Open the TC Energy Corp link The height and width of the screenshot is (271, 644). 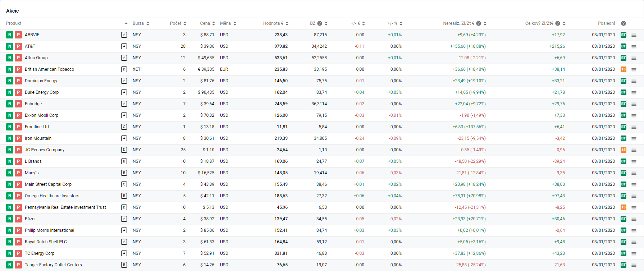[x=40, y=253]
